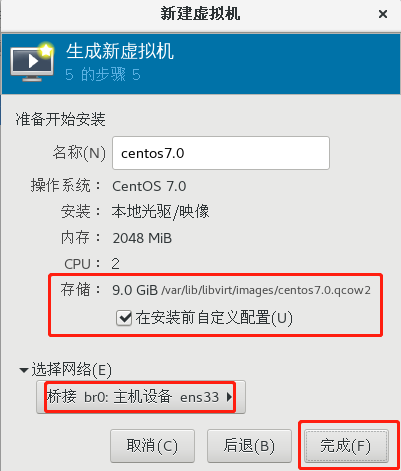Click the 2048 MiB memory value

142,238
